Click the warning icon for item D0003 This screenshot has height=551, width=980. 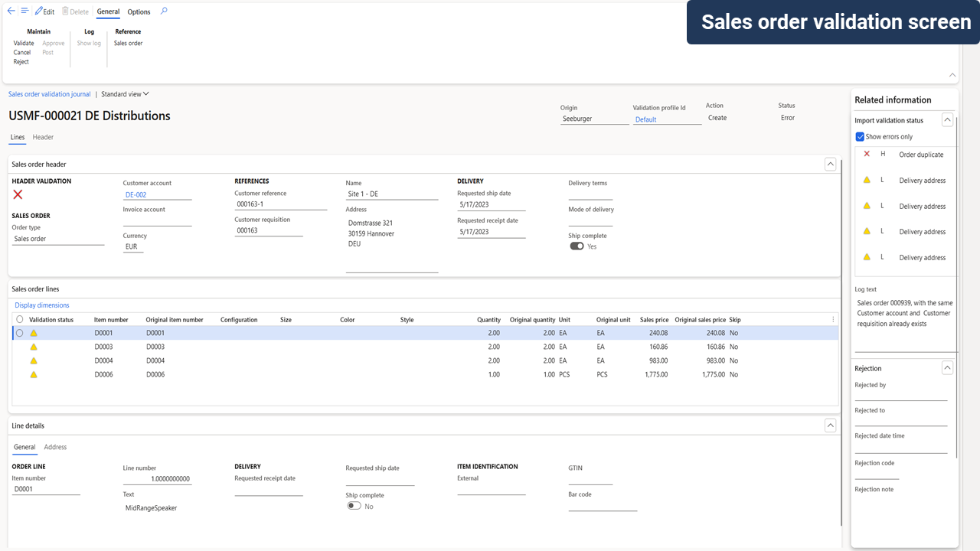pos(34,347)
